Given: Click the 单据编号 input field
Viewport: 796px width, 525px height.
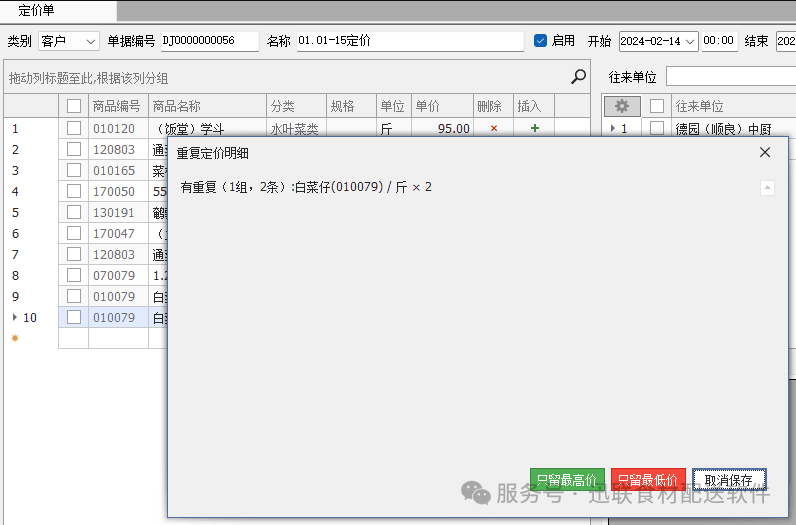Looking at the screenshot, I should point(210,41).
